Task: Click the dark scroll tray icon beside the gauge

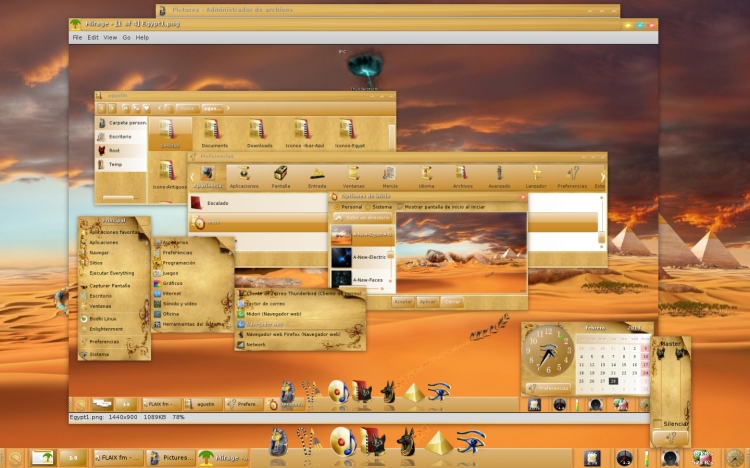Action: tap(592, 458)
